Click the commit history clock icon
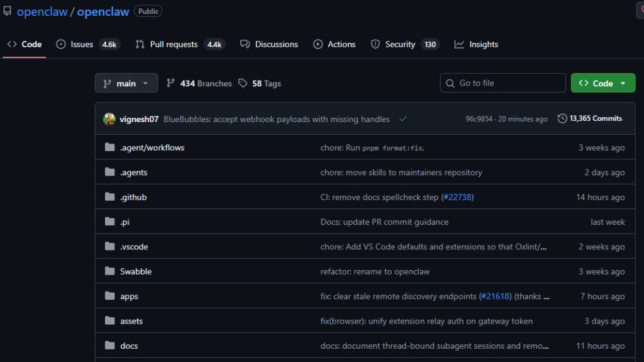The width and height of the screenshot is (644, 362). (x=562, y=119)
